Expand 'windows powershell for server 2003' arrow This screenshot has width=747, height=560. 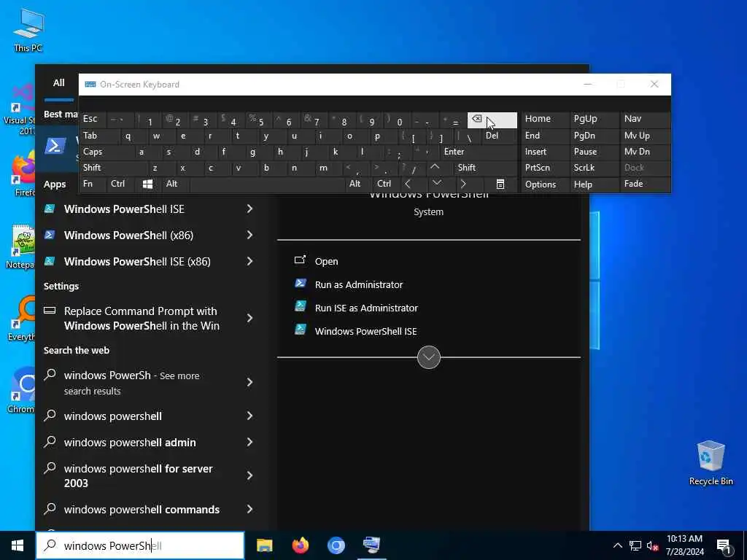[x=249, y=475]
